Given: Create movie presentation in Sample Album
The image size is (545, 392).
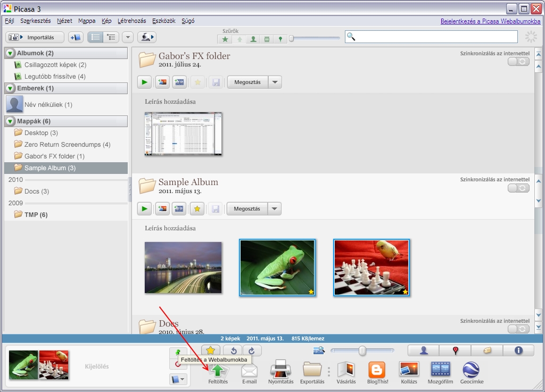Looking at the screenshot, I should [x=179, y=208].
